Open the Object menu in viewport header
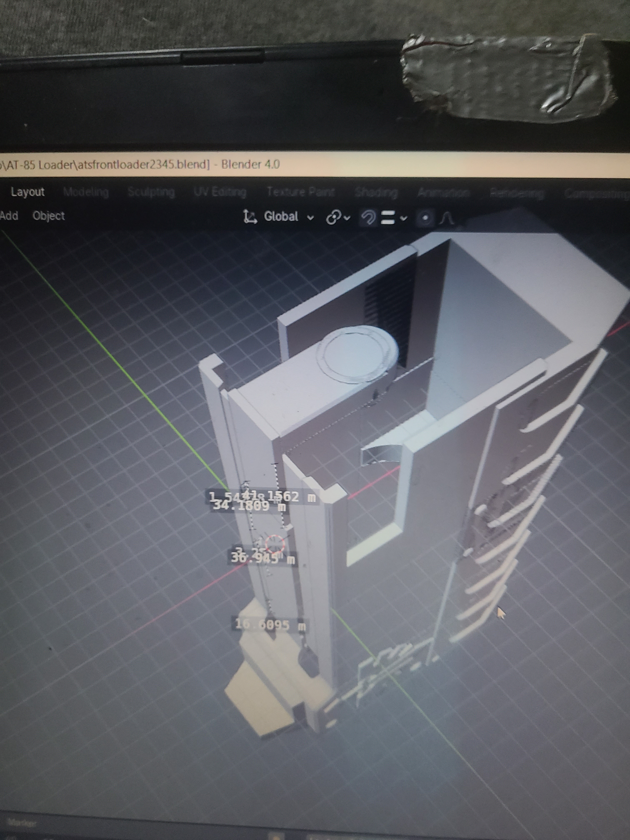The image size is (630, 840). [49, 216]
